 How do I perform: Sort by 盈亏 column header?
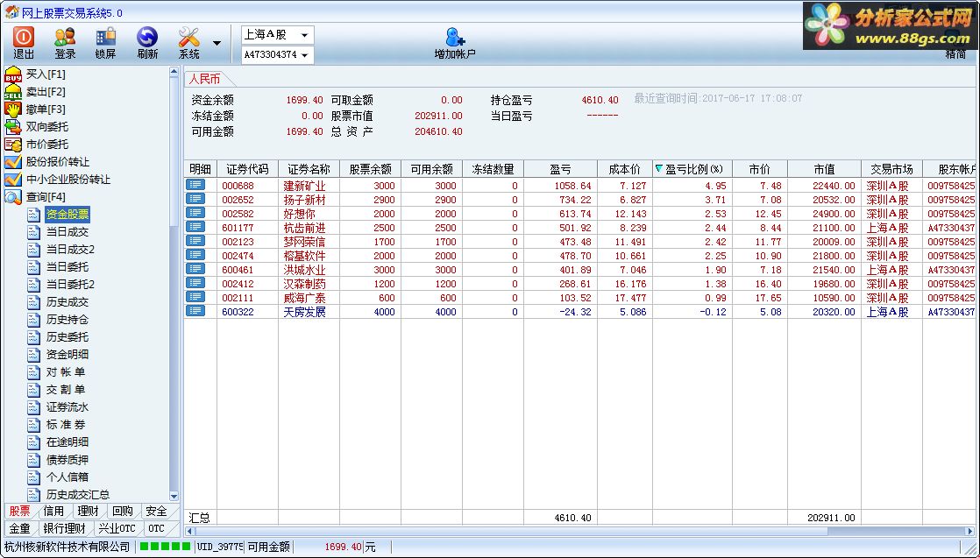point(561,169)
